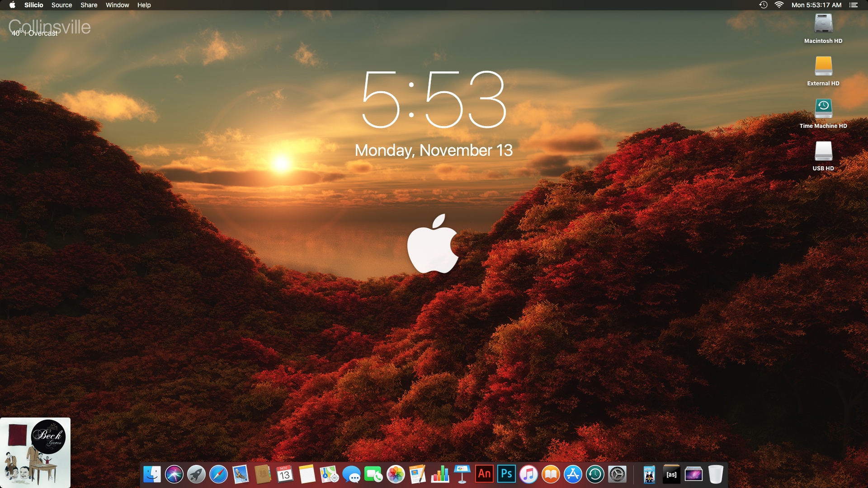Click Collinsville weather widget text

tap(49, 27)
